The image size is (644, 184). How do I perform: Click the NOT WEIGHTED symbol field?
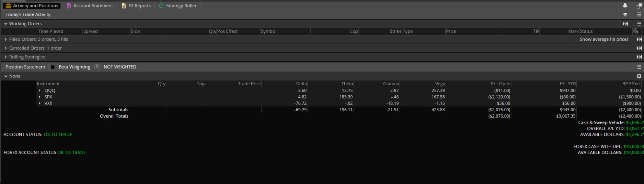point(120,67)
